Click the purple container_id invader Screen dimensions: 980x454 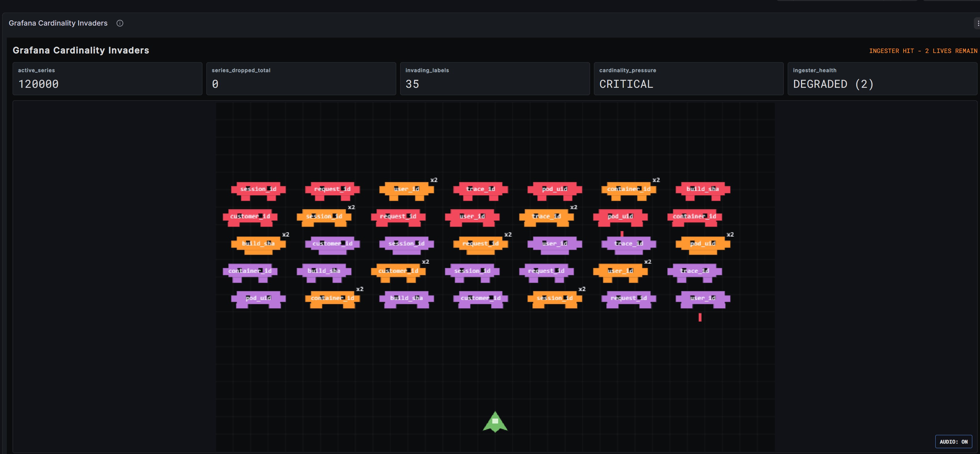coord(250,273)
